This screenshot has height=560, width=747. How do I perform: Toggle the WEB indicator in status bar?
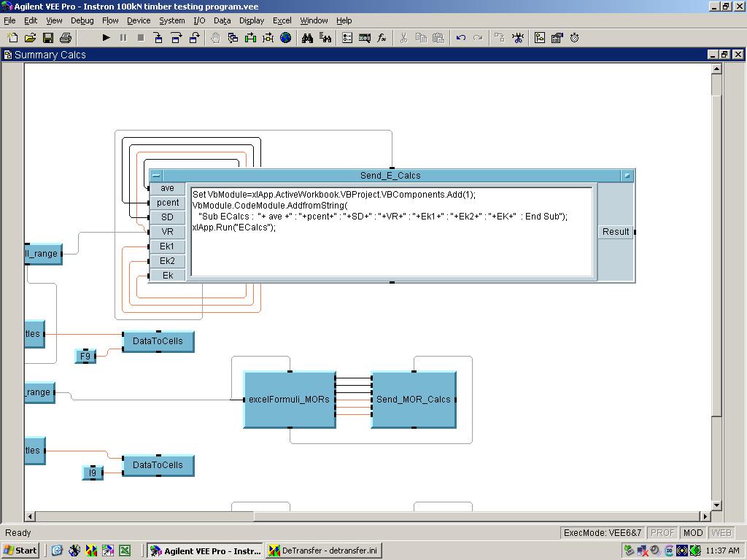721,533
